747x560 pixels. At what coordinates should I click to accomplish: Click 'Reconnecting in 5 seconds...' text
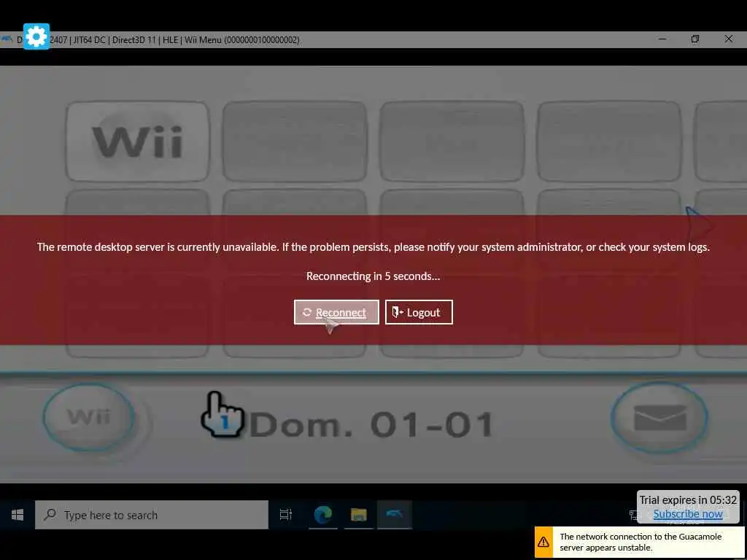(373, 276)
